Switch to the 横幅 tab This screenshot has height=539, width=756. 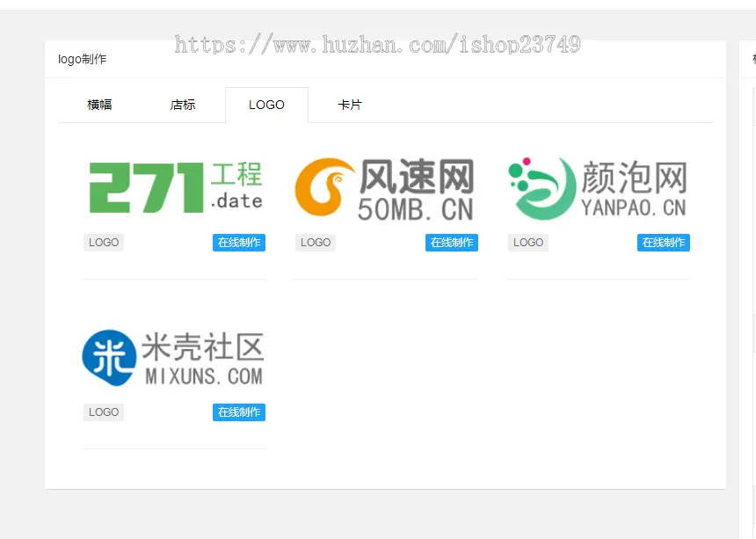99,105
